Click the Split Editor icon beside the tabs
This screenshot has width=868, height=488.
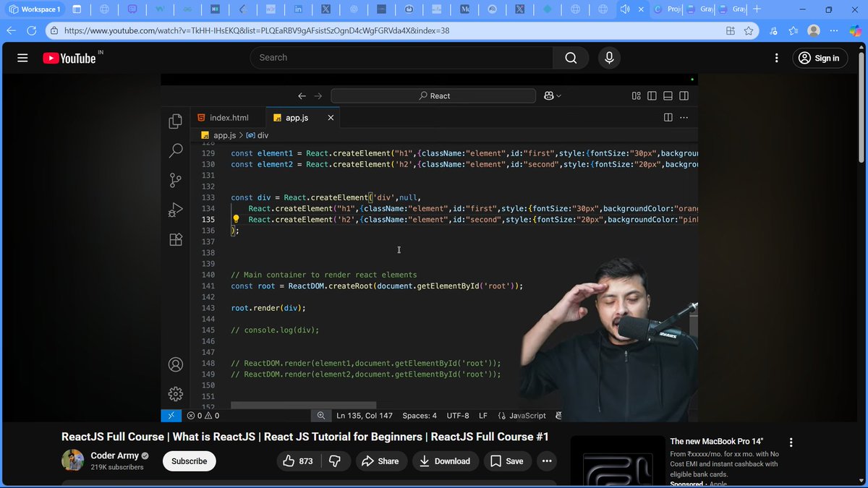(x=666, y=116)
